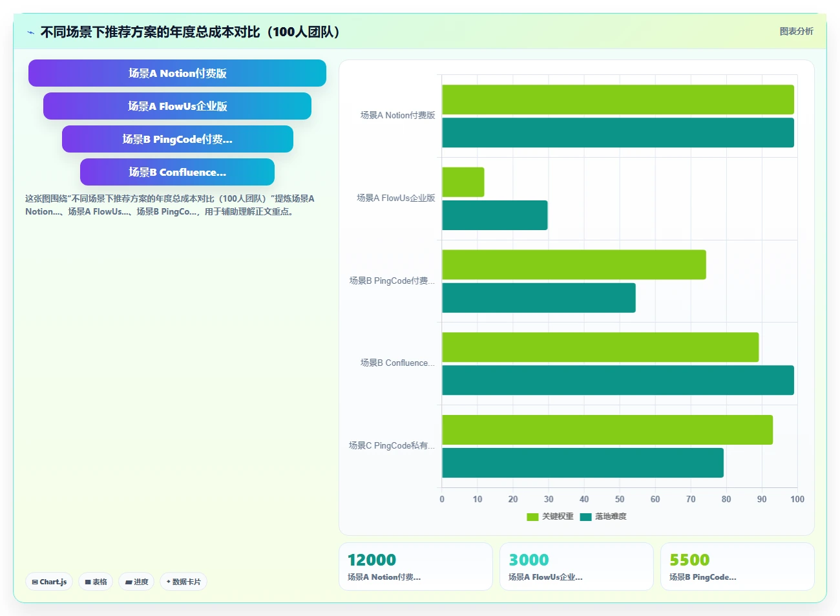The height and width of the screenshot is (616, 840).
Task: Click the 场景A FlowUs企业版 light green bar
Action: click(x=463, y=182)
